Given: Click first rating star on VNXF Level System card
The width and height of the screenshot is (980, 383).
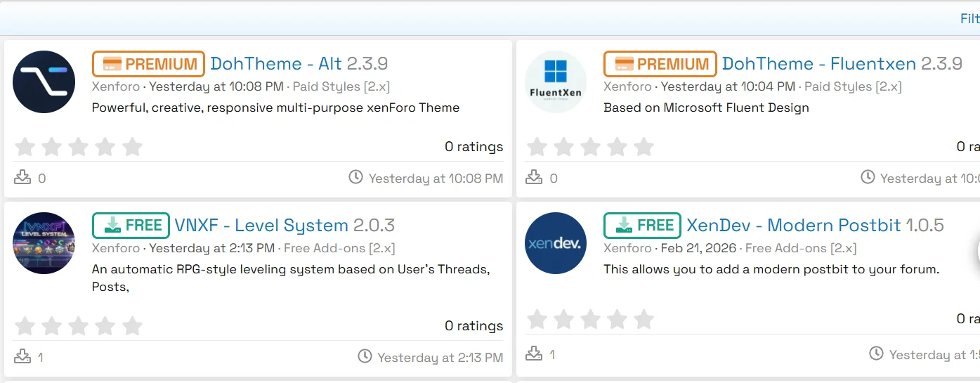Looking at the screenshot, I should (25, 326).
